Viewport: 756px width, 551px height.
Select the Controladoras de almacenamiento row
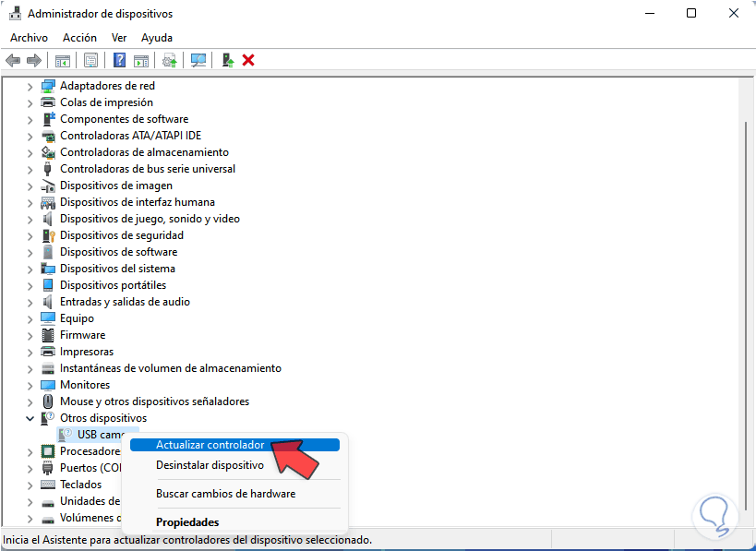point(144,152)
